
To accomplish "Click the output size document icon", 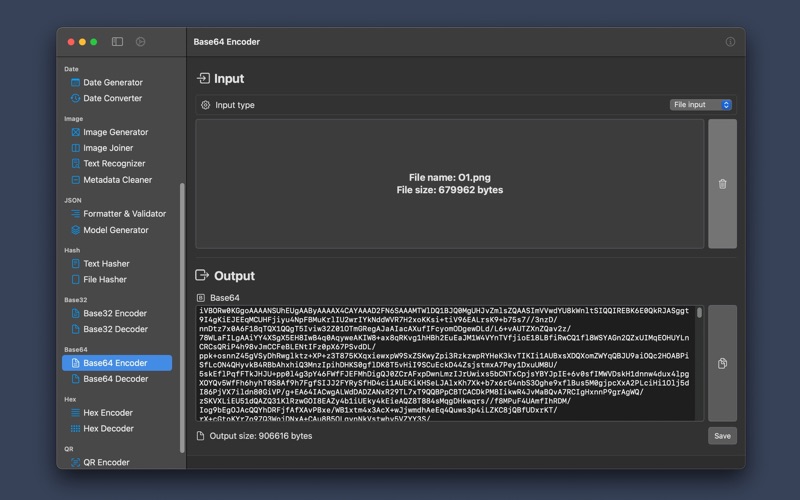I will click(x=201, y=436).
